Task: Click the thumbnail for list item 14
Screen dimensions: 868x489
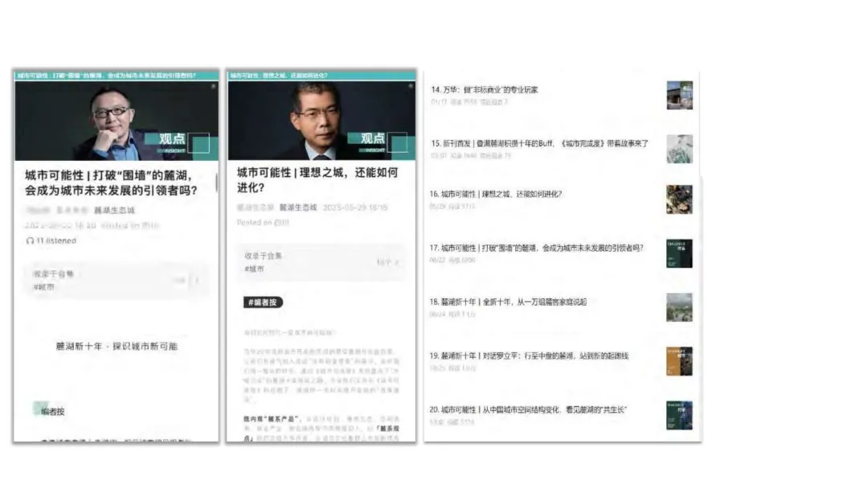Action: tap(679, 95)
